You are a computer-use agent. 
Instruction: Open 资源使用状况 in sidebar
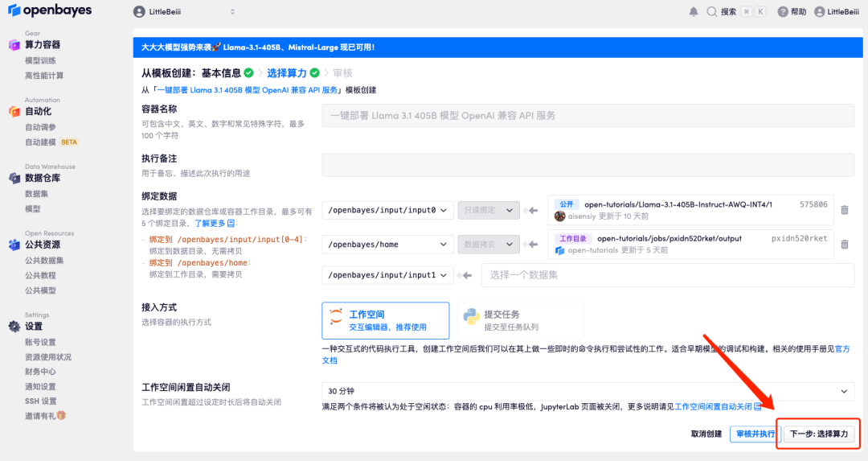coord(48,357)
